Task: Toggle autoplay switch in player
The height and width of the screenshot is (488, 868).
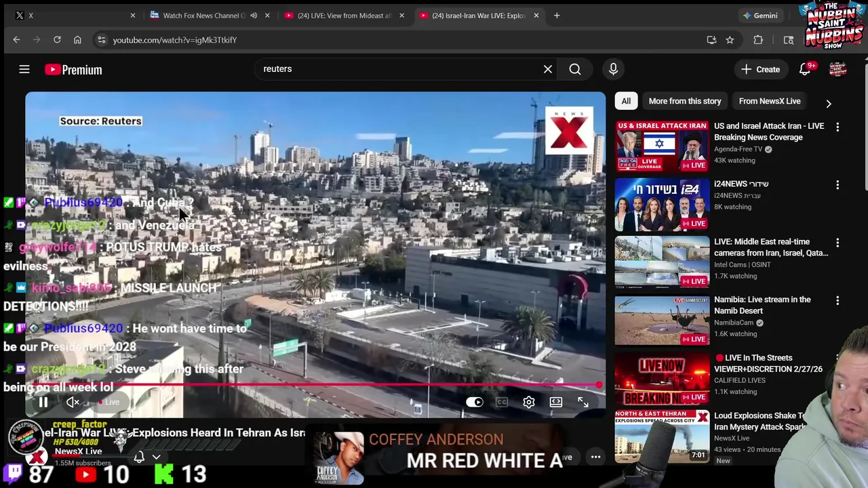Action: pos(475,402)
